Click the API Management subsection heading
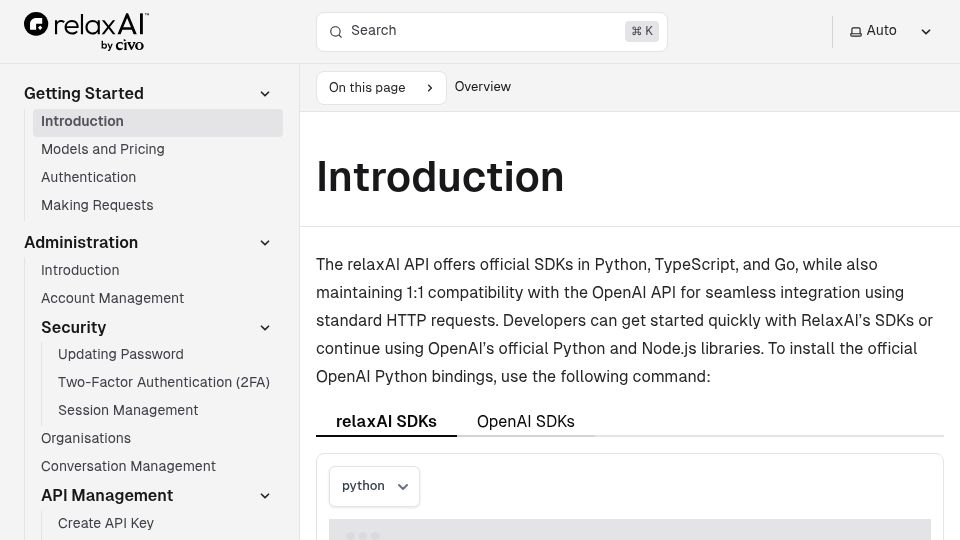960x540 pixels. click(x=107, y=495)
